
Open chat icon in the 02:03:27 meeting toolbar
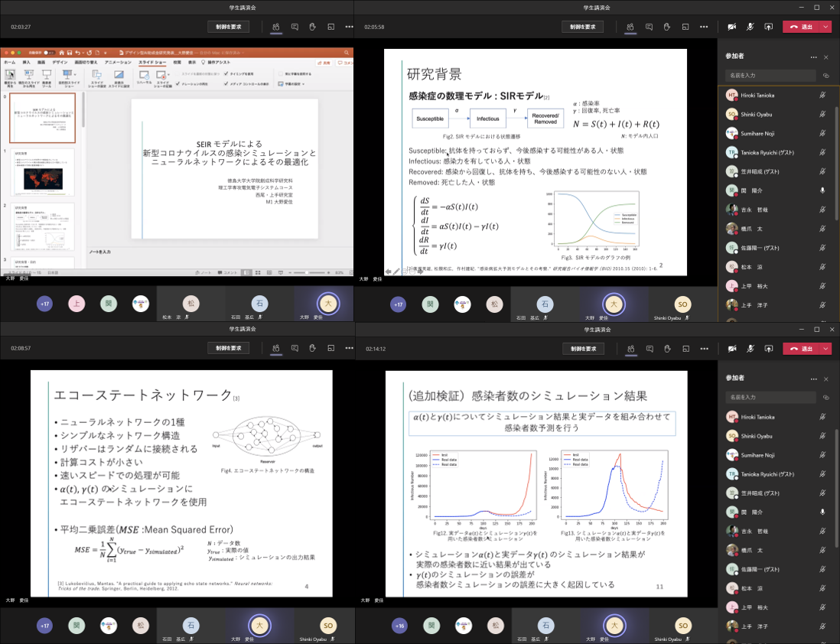pos(295,27)
